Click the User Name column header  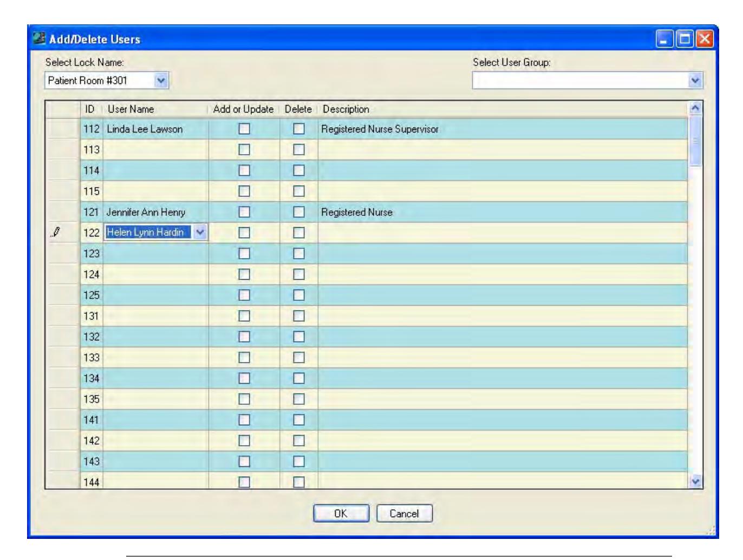(x=131, y=109)
